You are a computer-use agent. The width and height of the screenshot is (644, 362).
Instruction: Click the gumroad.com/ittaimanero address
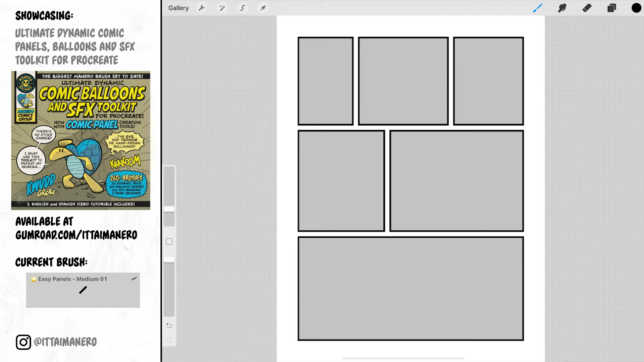coord(76,235)
